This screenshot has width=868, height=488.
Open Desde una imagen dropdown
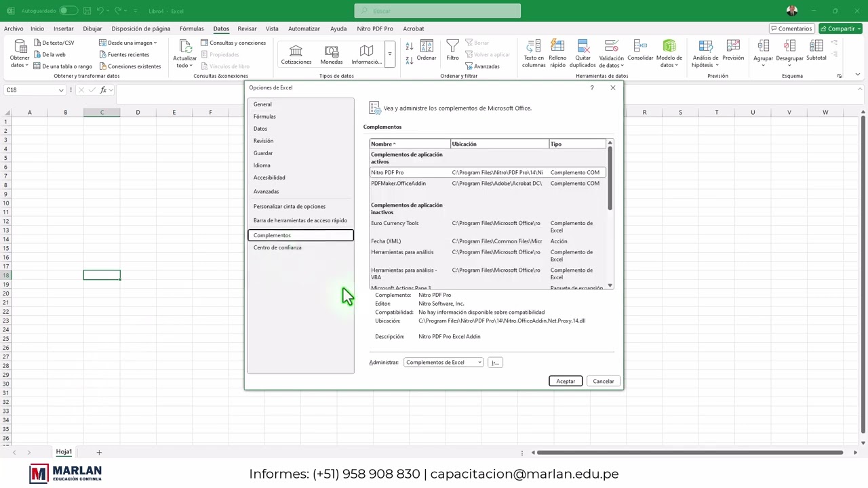coord(128,43)
